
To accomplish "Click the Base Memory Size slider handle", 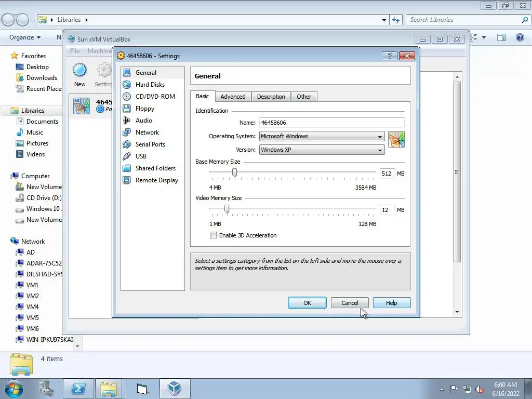I will tap(234, 172).
